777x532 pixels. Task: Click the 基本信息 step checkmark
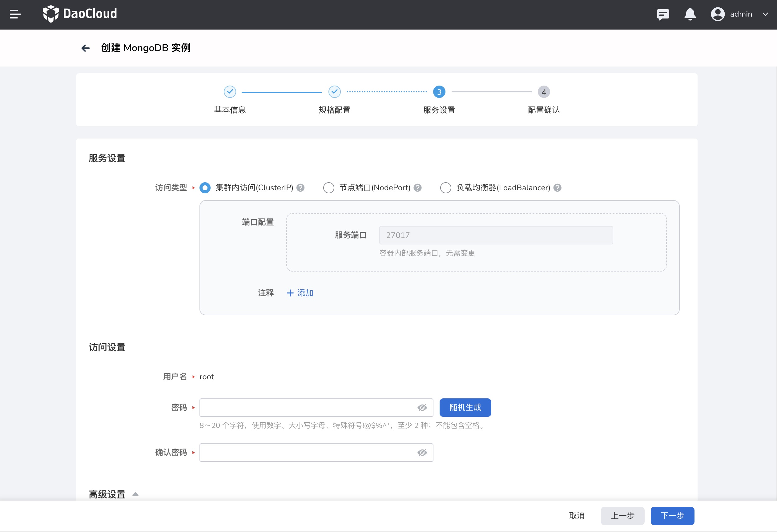pyautogui.click(x=230, y=92)
